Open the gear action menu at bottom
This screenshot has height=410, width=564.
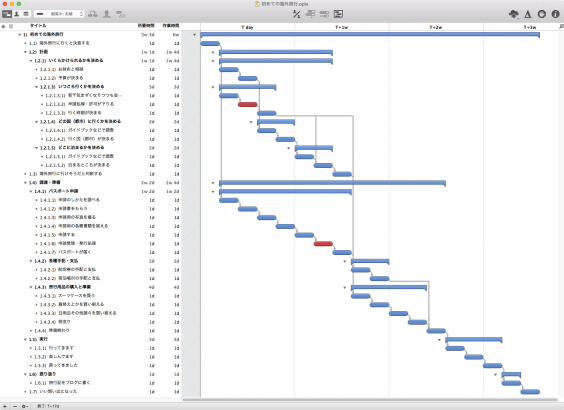(25, 406)
